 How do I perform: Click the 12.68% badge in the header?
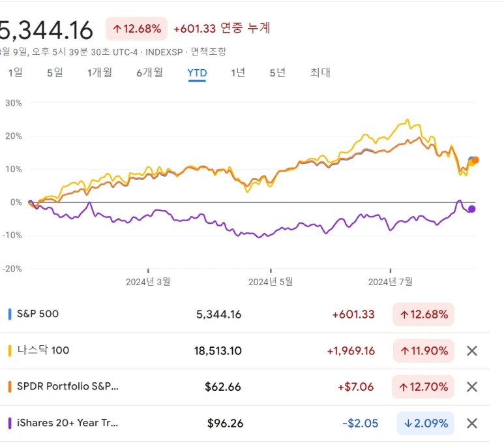(x=136, y=29)
